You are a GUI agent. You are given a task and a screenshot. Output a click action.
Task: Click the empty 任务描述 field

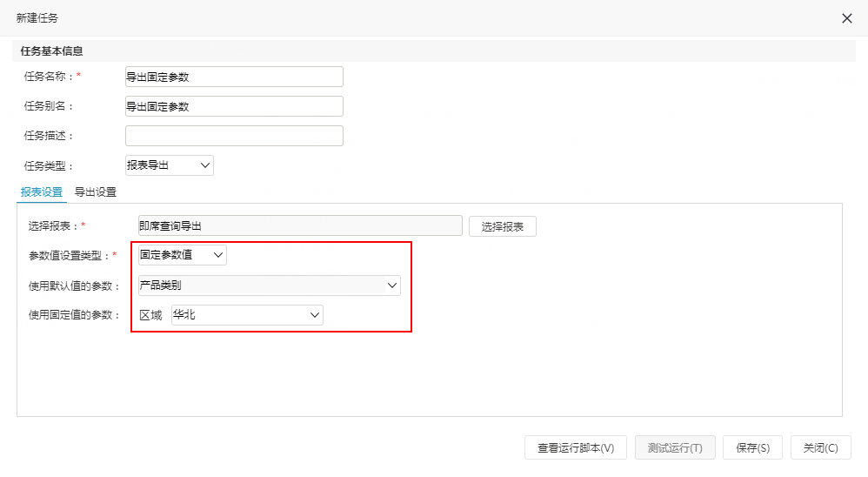coord(234,136)
